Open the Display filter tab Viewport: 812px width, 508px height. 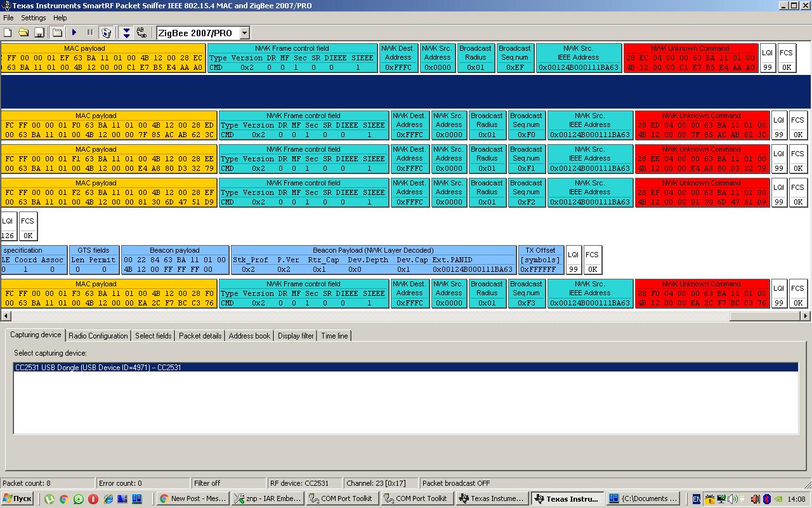[296, 336]
